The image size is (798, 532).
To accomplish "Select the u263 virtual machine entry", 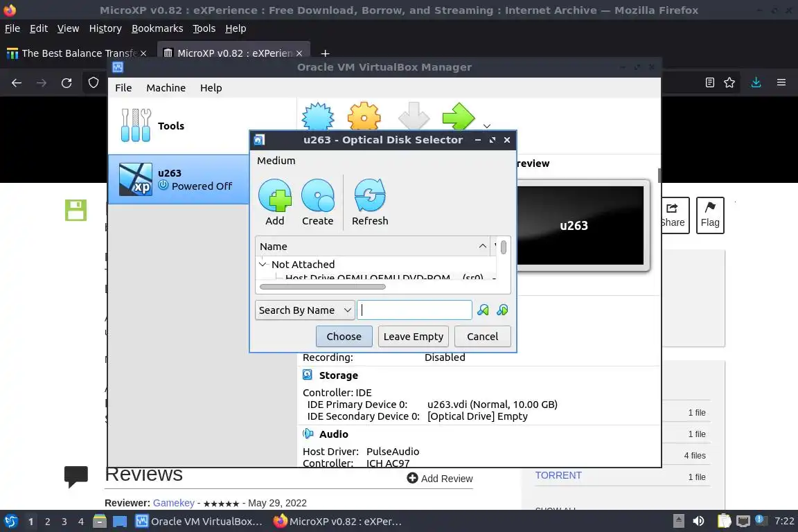I will (179, 179).
